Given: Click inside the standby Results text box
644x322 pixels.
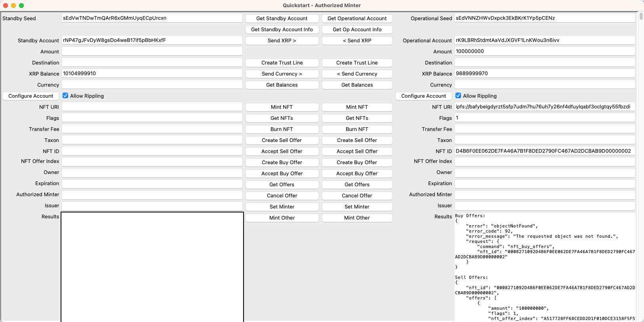Looking at the screenshot, I should click(152, 267).
